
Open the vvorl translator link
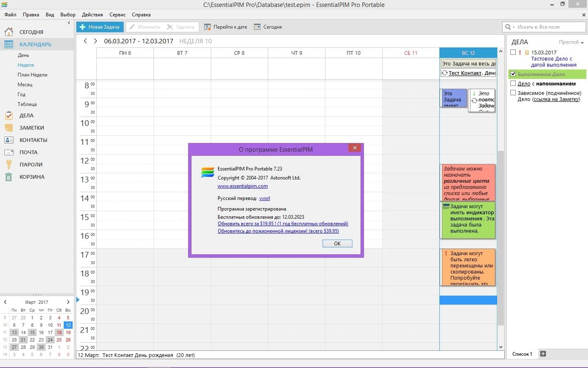click(x=265, y=198)
